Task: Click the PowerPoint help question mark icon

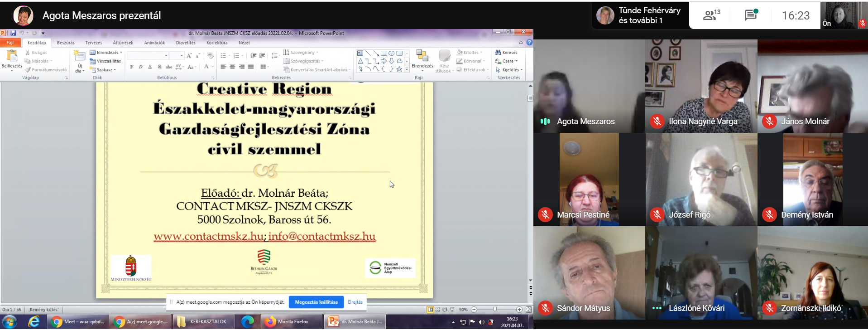Action: click(529, 43)
